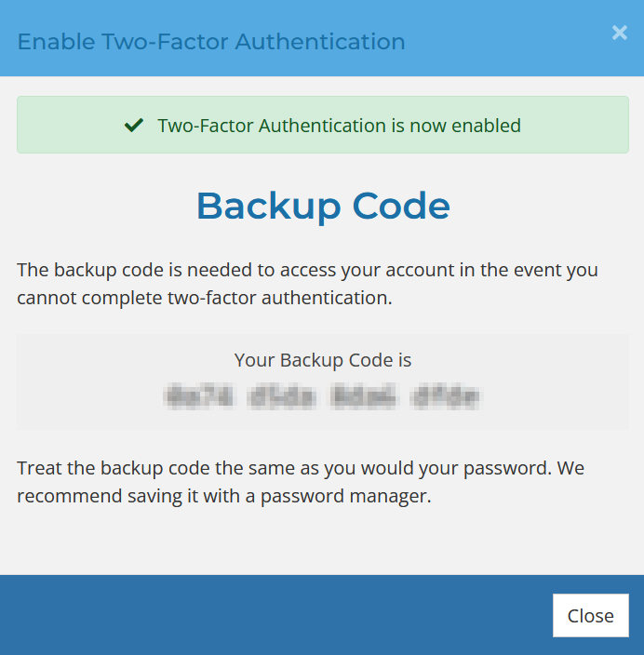Click the green checkmark success icon
Screen dimensions: 644x655
point(134,126)
